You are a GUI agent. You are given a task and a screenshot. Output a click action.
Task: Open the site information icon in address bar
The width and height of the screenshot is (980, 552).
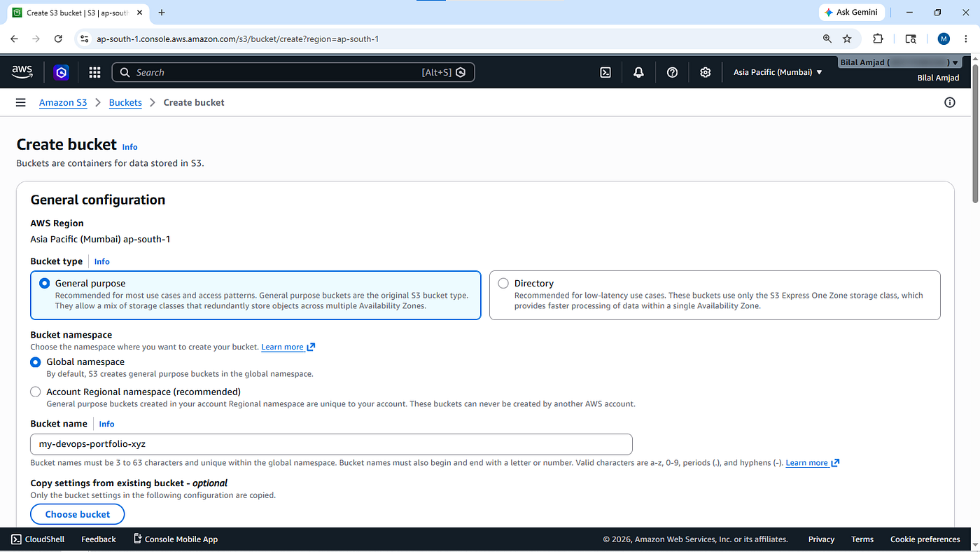(84, 39)
